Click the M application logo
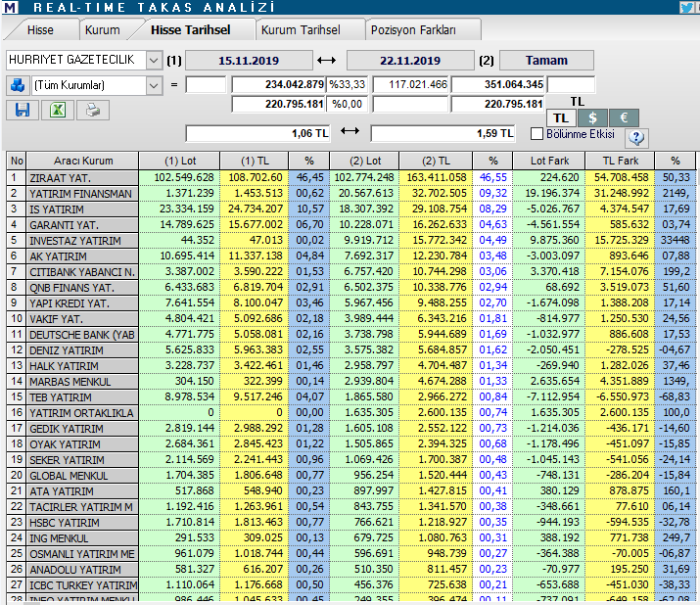This screenshot has height=605, width=700. pos(11,7)
